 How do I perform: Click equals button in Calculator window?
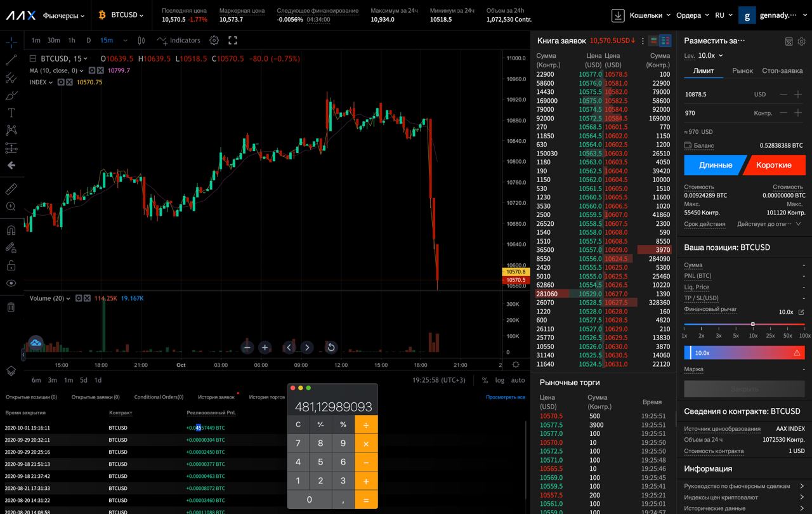point(366,499)
